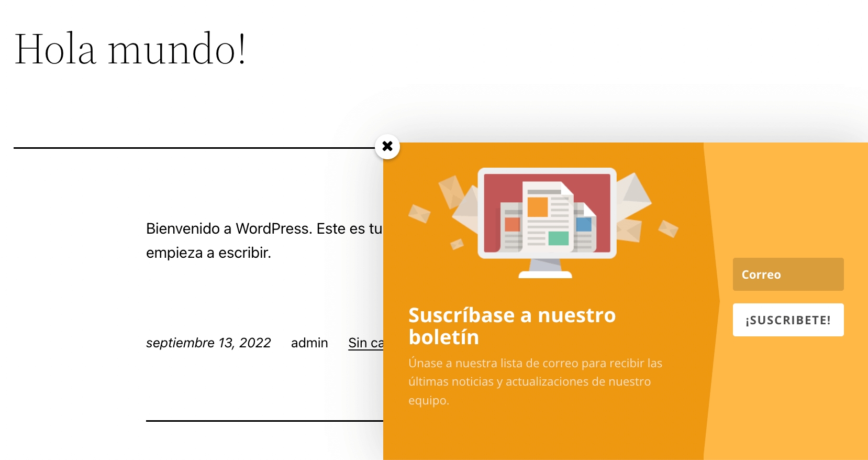This screenshot has height=460, width=868.
Task: Click the Suscríbase a nuestro boletín heading
Action: pos(512,326)
